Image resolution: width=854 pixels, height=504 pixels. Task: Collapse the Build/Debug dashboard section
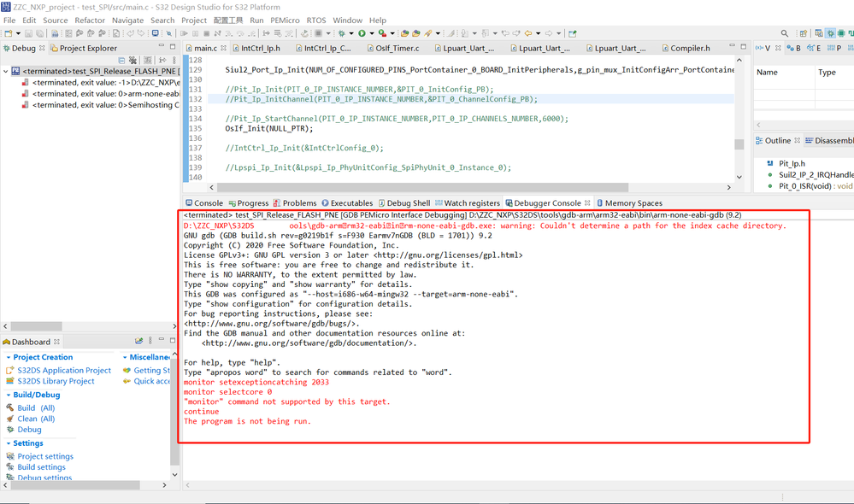[x=9, y=395]
